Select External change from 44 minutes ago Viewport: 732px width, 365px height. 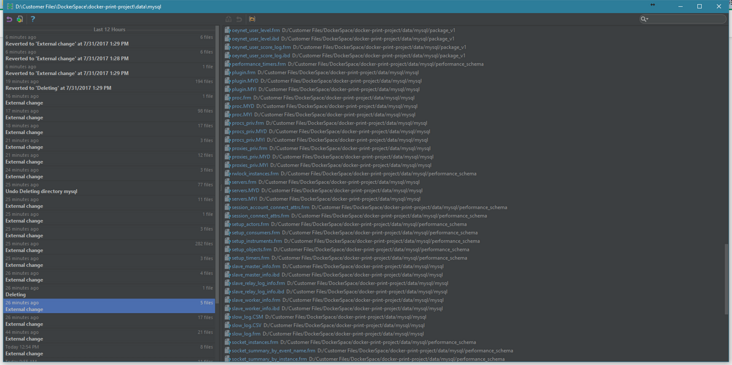coord(109,336)
